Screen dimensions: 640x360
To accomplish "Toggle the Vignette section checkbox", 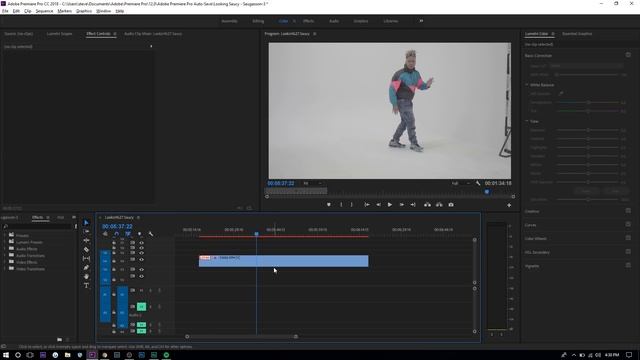I will pos(628,265).
